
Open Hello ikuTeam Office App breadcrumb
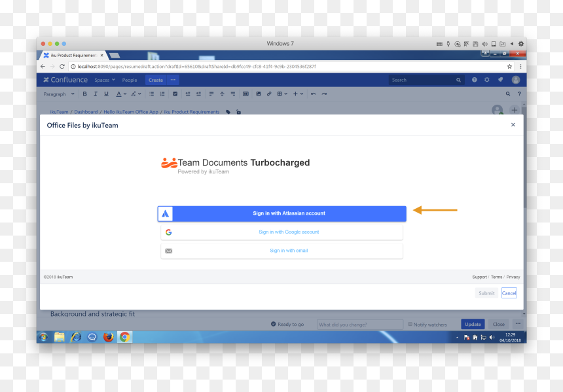point(131,112)
